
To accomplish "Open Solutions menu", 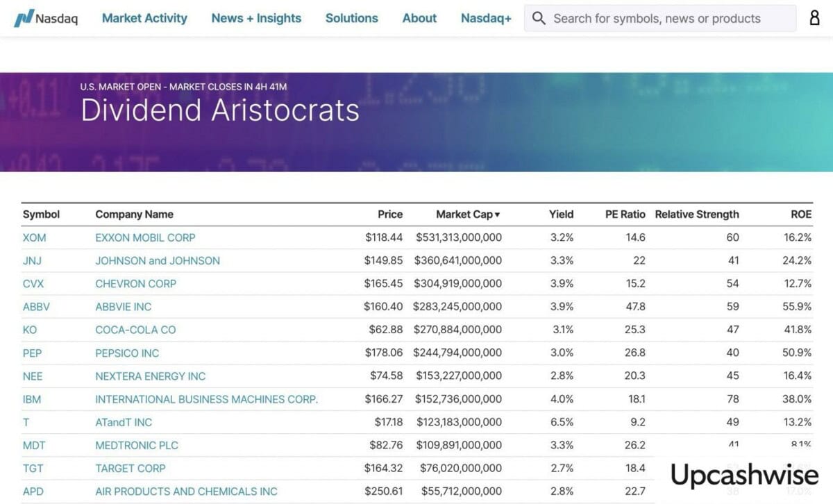I will 352,19.
